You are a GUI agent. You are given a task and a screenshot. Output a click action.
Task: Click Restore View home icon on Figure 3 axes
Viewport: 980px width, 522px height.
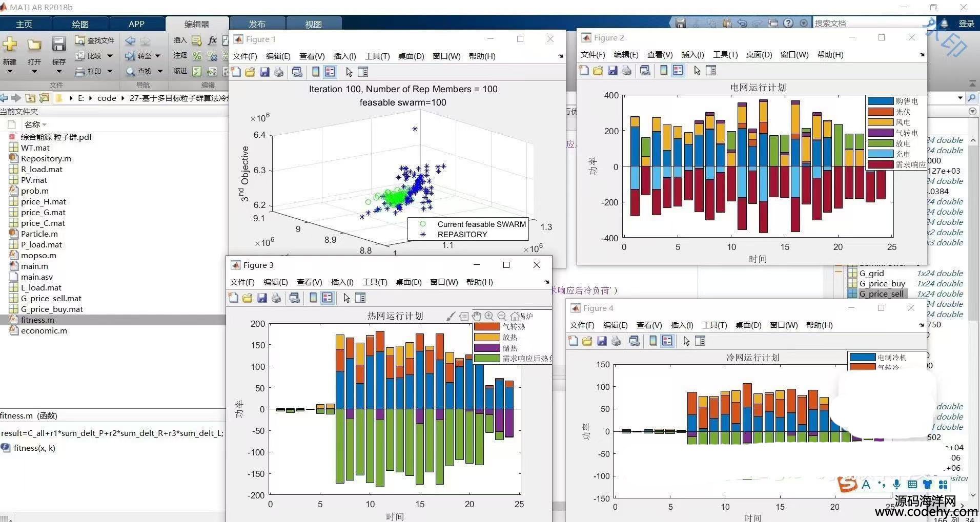(x=515, y=316)
